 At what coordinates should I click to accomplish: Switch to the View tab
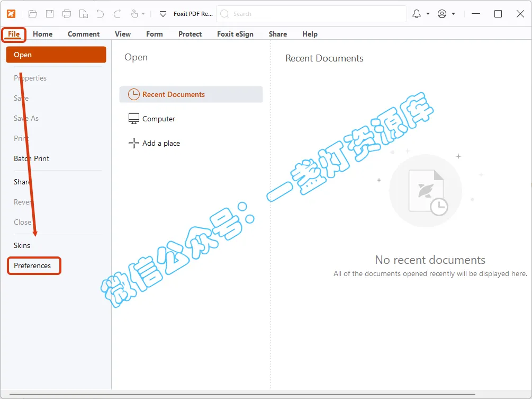pyautogui.click(x=123, y=34)
